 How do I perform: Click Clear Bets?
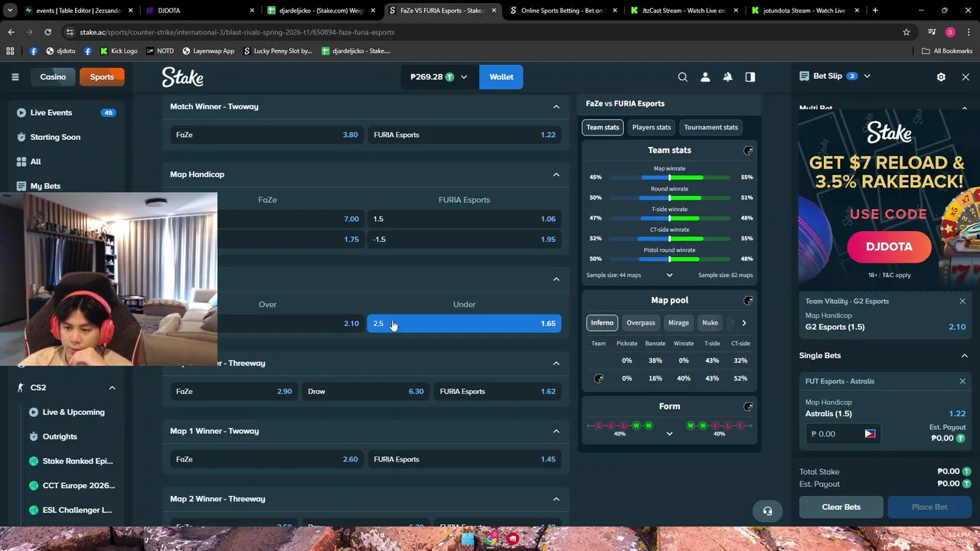click(x=841, y=507)
